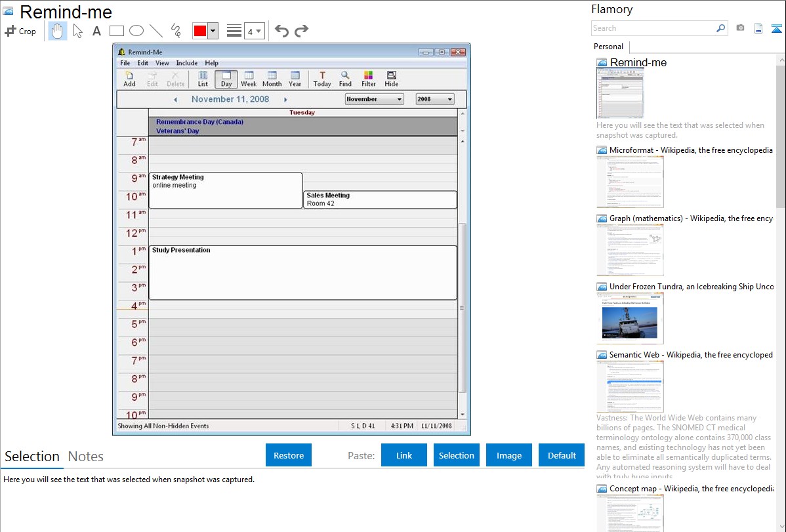Click the Filter toolbar icon

tap(369, 79)
